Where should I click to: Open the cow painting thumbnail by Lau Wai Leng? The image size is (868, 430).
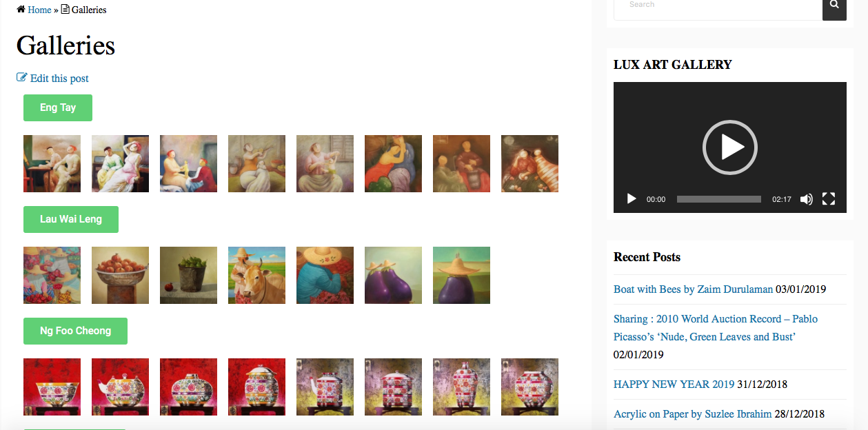[256, 275]
